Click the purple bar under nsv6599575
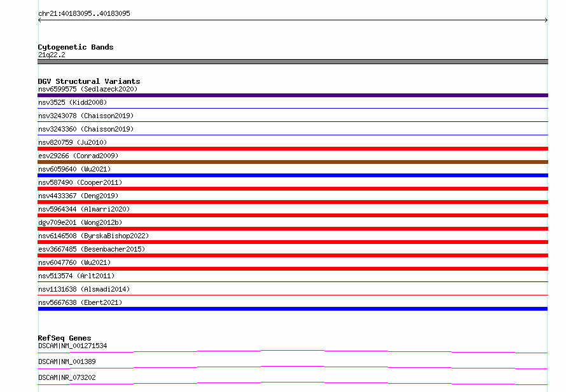566x392 pixels. [x=293, y=95]
